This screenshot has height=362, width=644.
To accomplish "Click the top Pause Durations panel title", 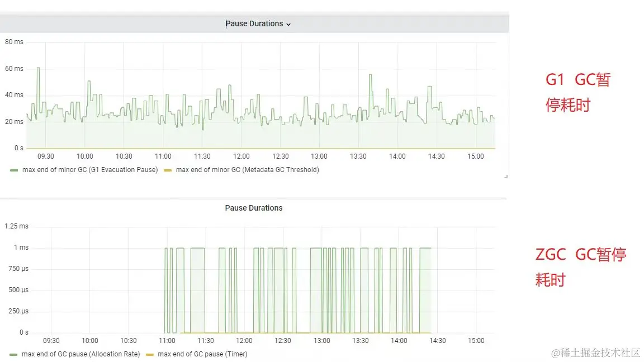I will (x=254, y=24).
